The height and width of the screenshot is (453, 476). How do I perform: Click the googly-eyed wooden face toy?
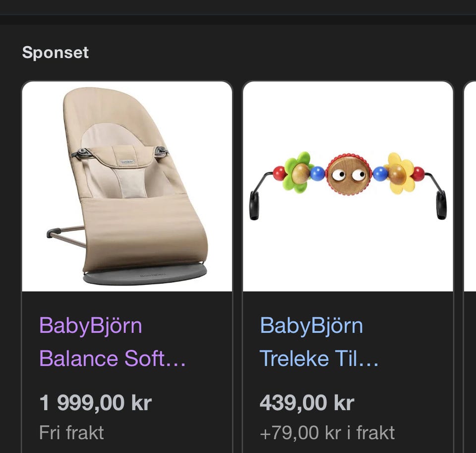point(349,175)
